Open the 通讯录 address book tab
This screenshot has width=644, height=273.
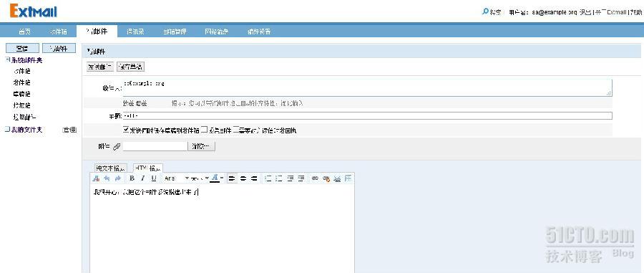135,32
